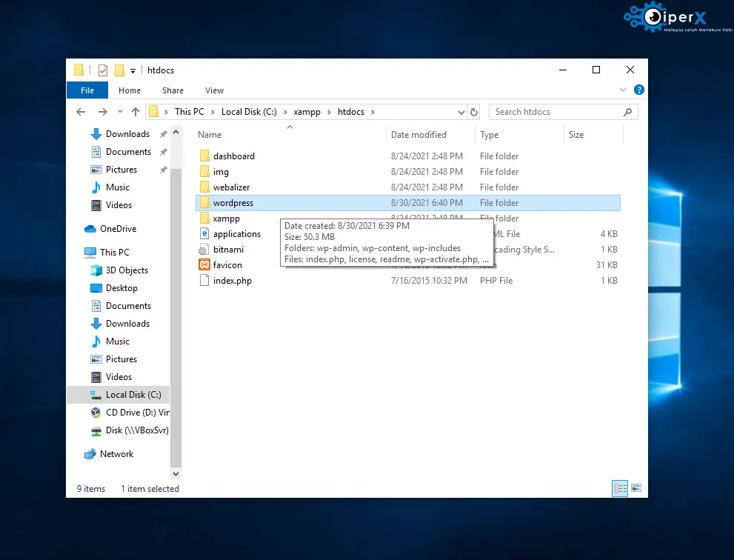Sort by Date modified column header

[x=418, y=135]
